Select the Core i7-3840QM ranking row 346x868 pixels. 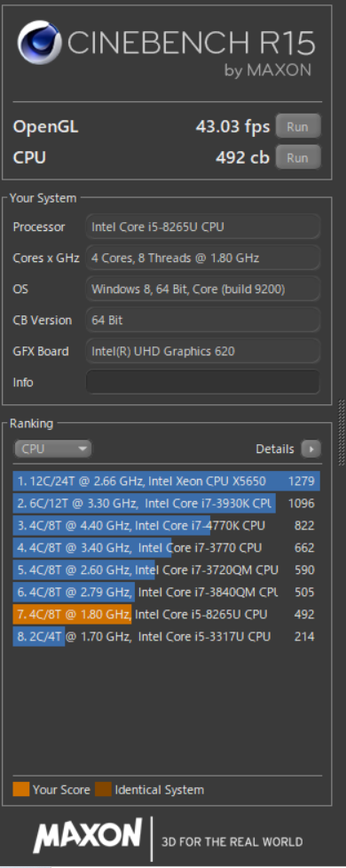pos(167,592)
